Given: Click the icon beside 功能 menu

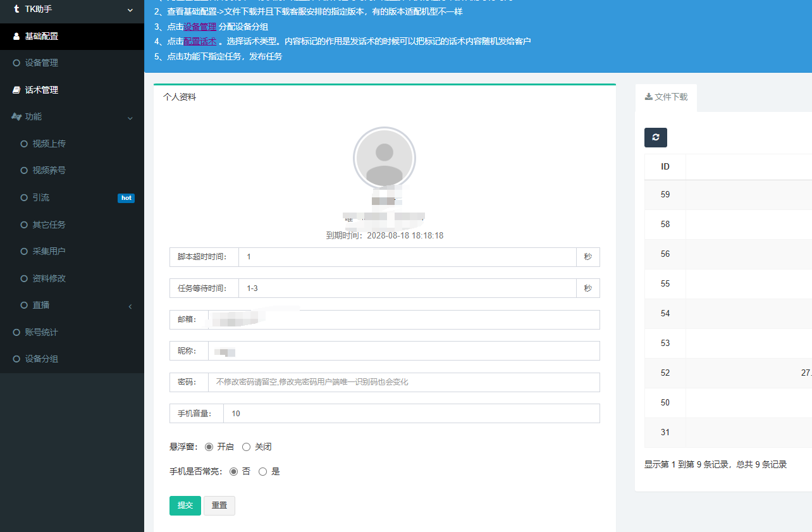Looking at the screenshot, I should click(x=16, y=117).
